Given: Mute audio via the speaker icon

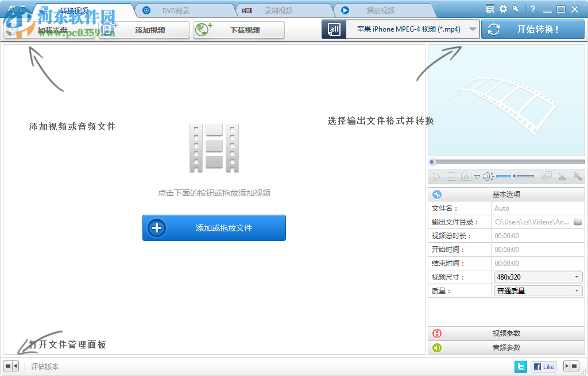Looking at the screenshot, I should pos(486,176).
